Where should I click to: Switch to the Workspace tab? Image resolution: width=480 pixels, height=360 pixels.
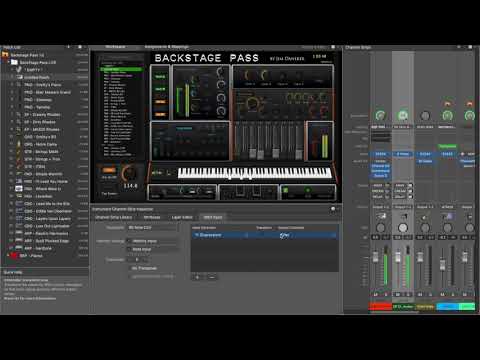point(115,47)
